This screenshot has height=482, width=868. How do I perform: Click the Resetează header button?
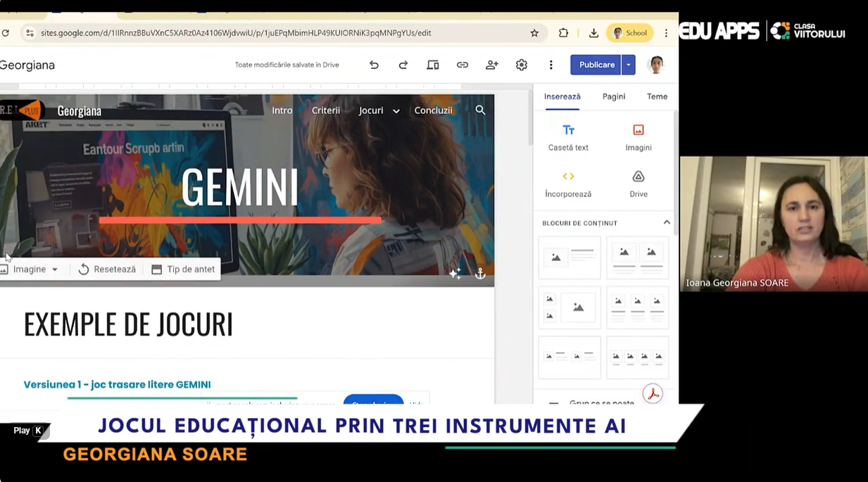[107, 269]
